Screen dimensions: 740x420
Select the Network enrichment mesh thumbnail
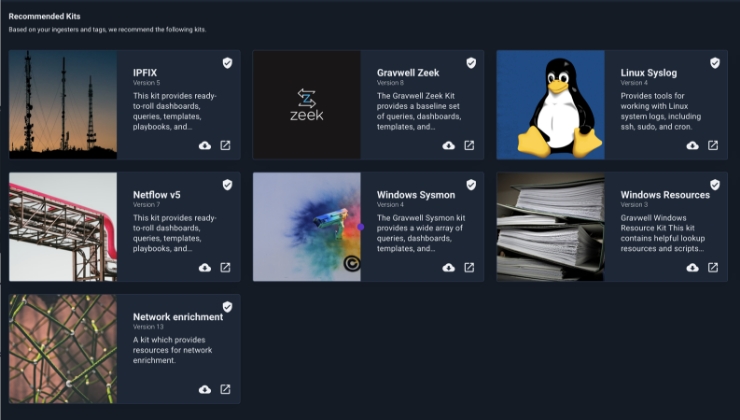click(x=63, y=349)
